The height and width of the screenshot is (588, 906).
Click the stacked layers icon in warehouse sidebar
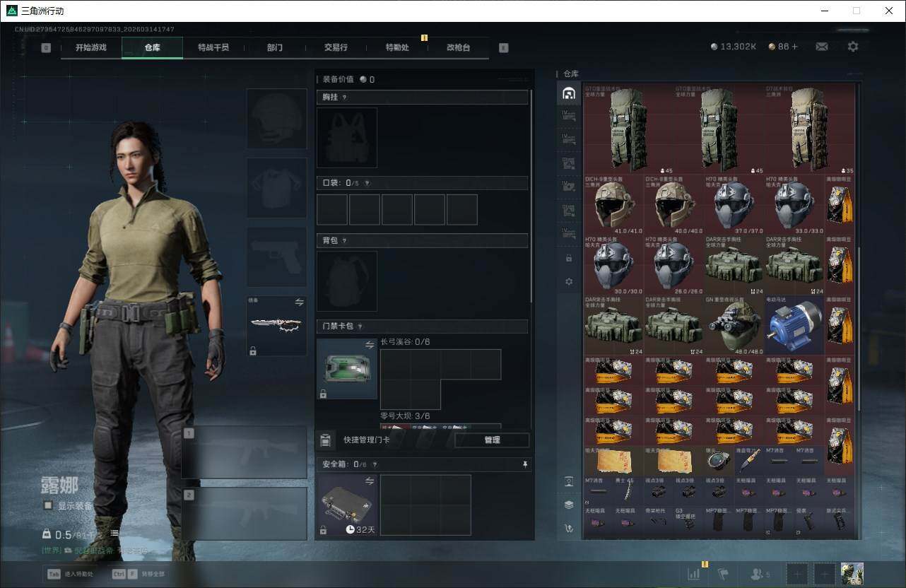[568, 505]
